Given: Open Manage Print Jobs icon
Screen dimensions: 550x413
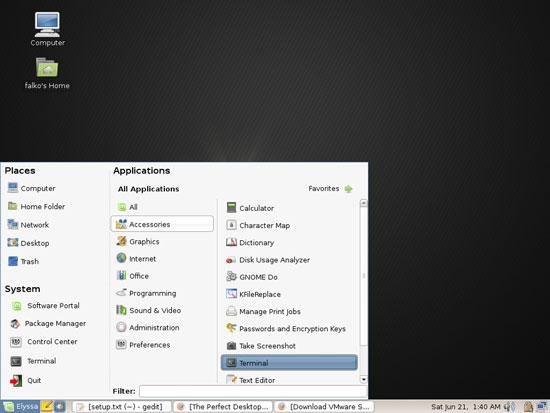Looking at the screenshot, I should 231,311.
